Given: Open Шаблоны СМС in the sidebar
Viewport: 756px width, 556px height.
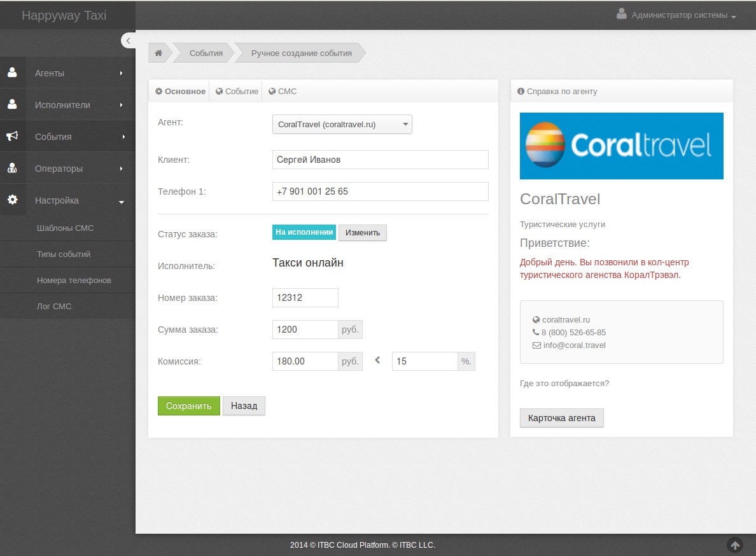Looking at the screenshot, I should pos(65,228).
